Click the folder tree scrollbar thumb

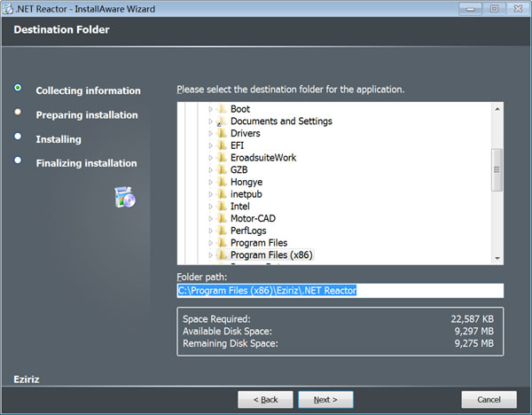point(497,169)
